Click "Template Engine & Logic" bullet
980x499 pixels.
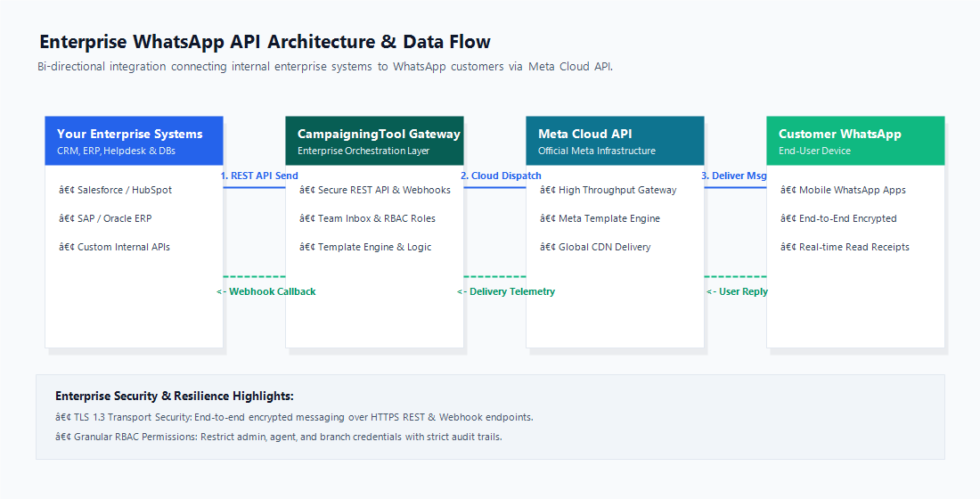(365, 247)
